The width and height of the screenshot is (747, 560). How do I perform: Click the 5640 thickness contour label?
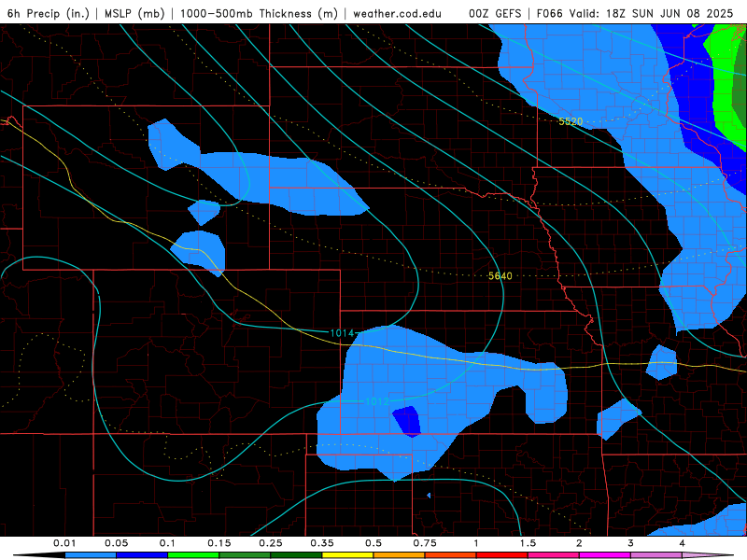(x=500, y=275)
